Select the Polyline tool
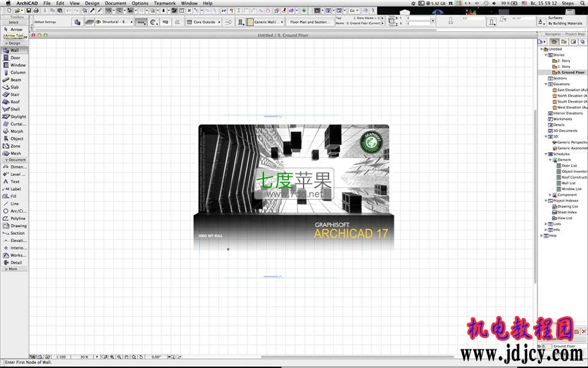The width and height of the screenshot is (588, 368). 13,218
